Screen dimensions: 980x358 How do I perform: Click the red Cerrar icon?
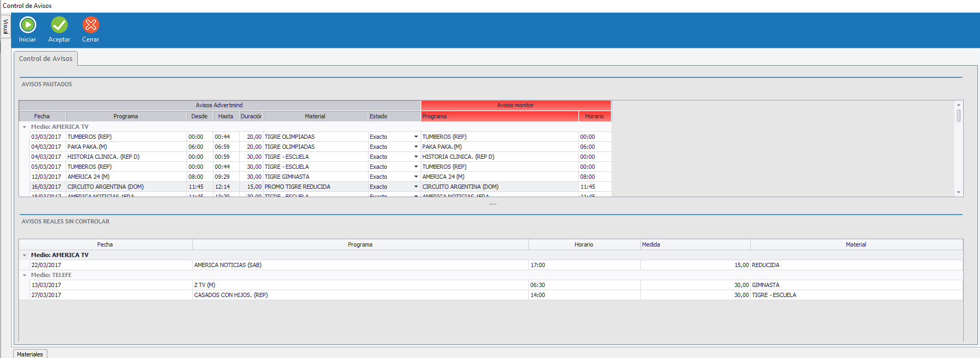(90, 25)
